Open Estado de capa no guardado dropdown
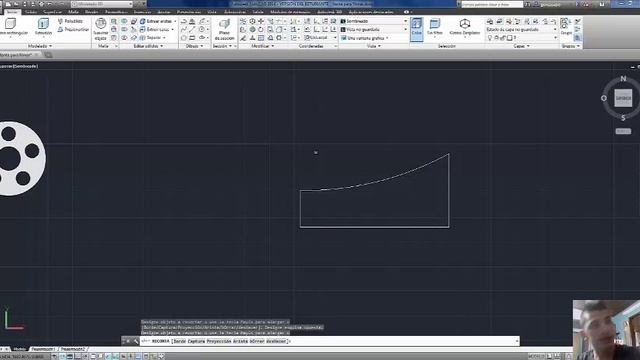The height and width of the screenshot is (360, 640). click(x=521, y=29)
